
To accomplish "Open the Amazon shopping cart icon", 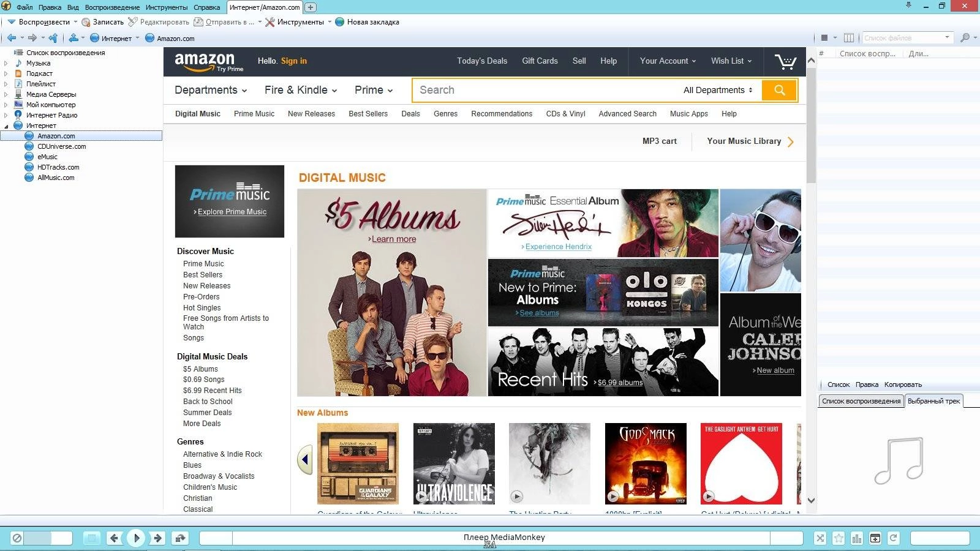I will tap(785, 61).
